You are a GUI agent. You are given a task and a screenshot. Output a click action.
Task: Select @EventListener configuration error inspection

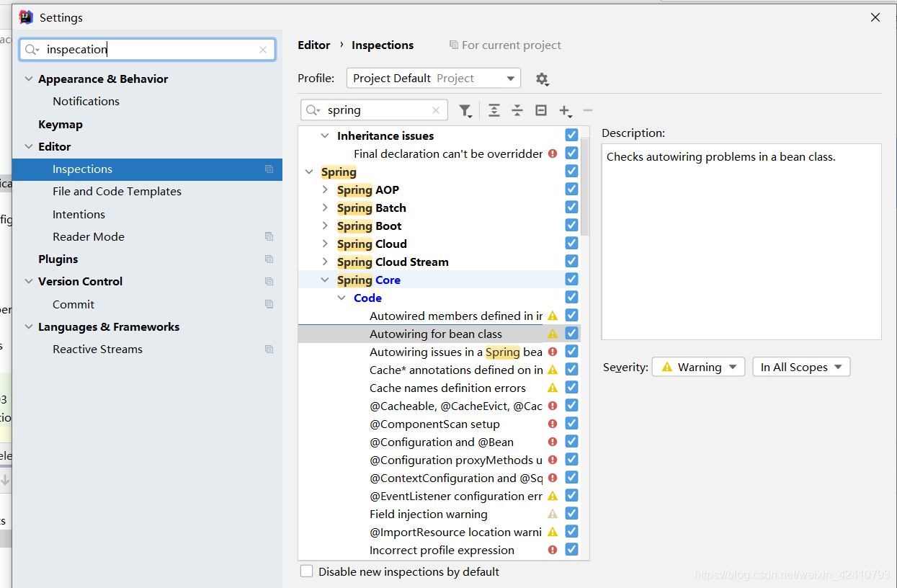pos(456,496)
